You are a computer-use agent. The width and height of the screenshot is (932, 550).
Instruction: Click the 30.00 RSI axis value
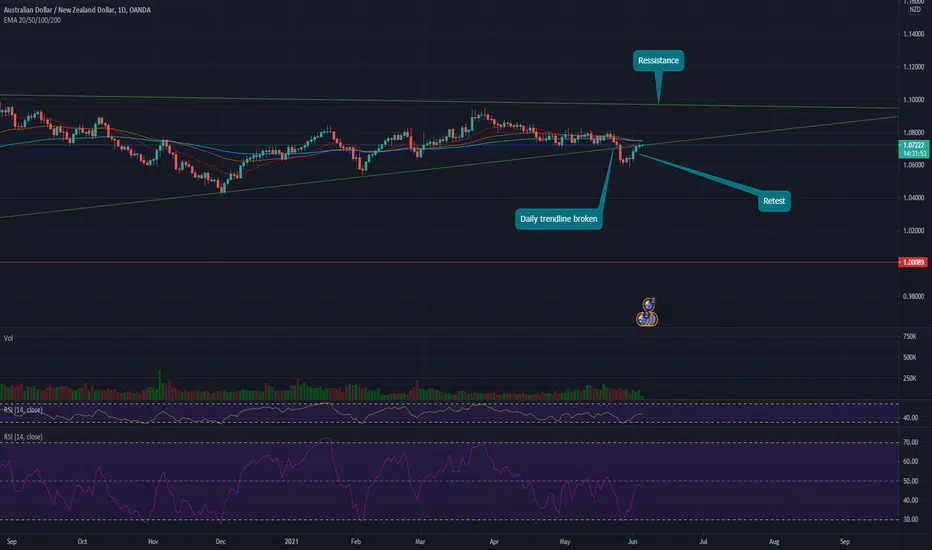click(911, 519)
